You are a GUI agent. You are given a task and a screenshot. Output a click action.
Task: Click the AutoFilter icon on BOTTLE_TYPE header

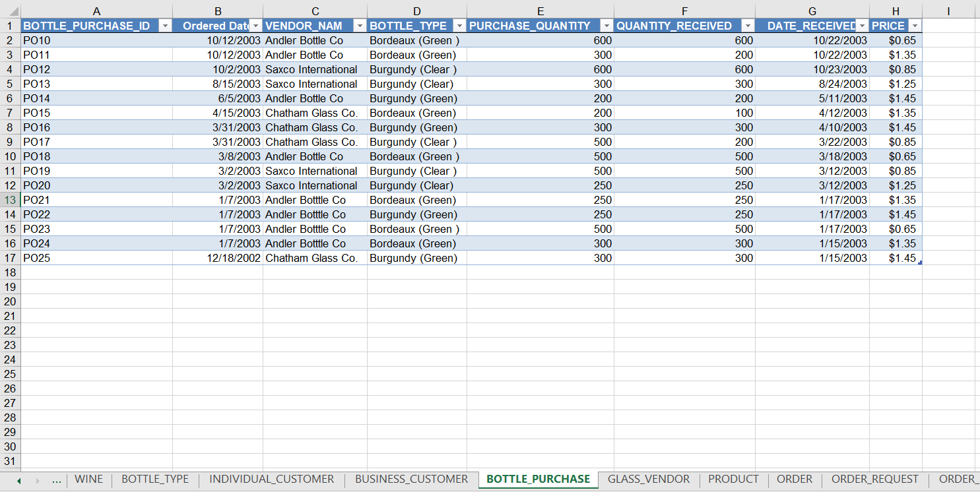[x=460, y=25]
